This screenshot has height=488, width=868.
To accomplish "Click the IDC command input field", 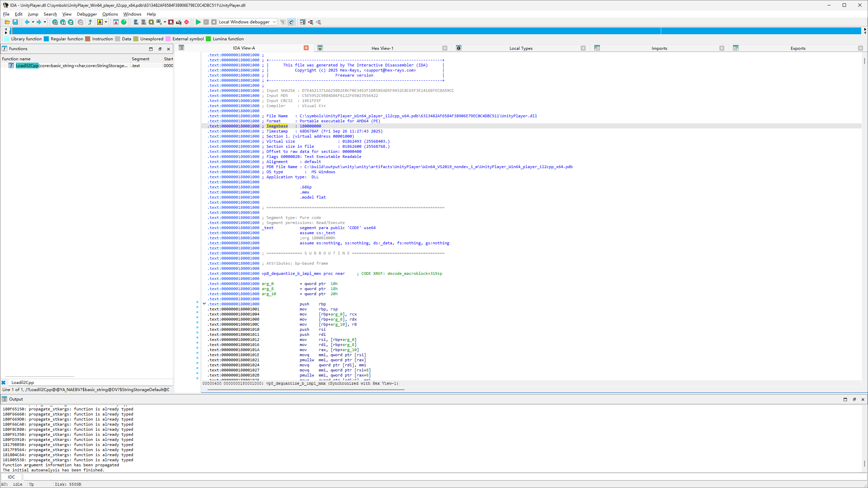I will pyautogui.click(x=441, y=477).
